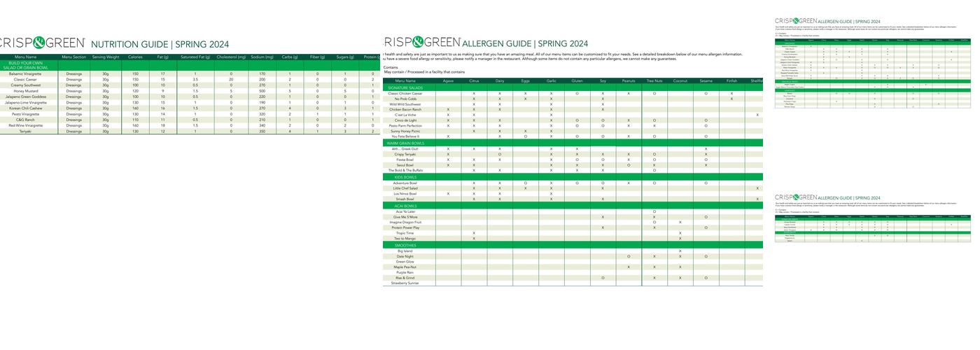The width and height of the screenshot is (980, 350).
Task: Click the 'Sodium (mg)' column header
Action: [262, 57]
